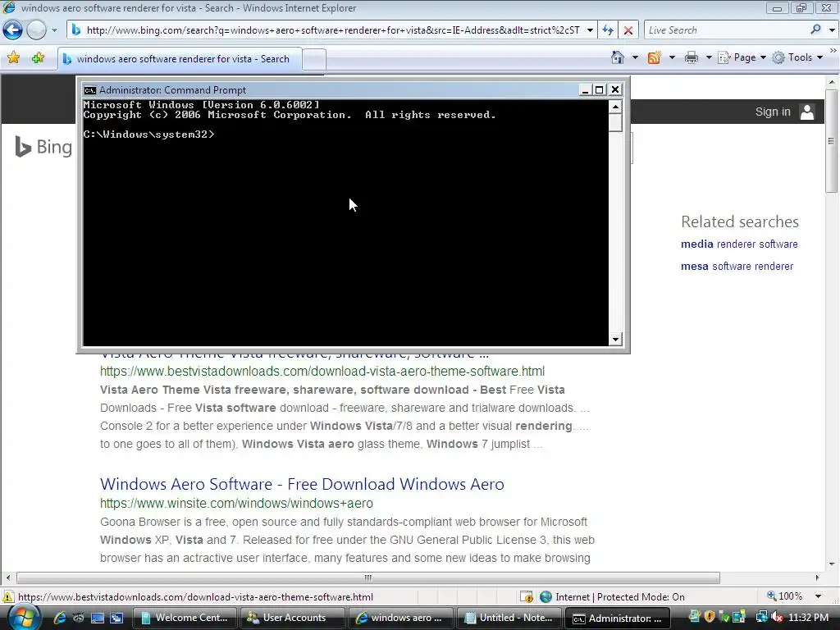Open Favorites Center with the star icon

click(13, 58)
